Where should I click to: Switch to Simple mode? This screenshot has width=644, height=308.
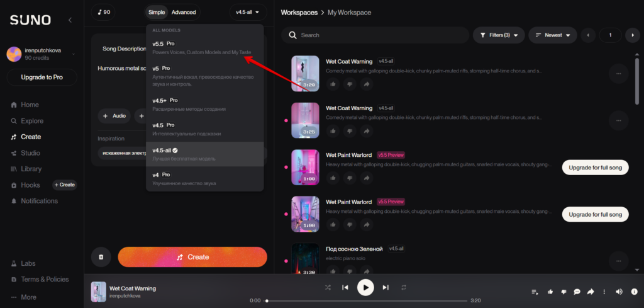coord(157,13)
